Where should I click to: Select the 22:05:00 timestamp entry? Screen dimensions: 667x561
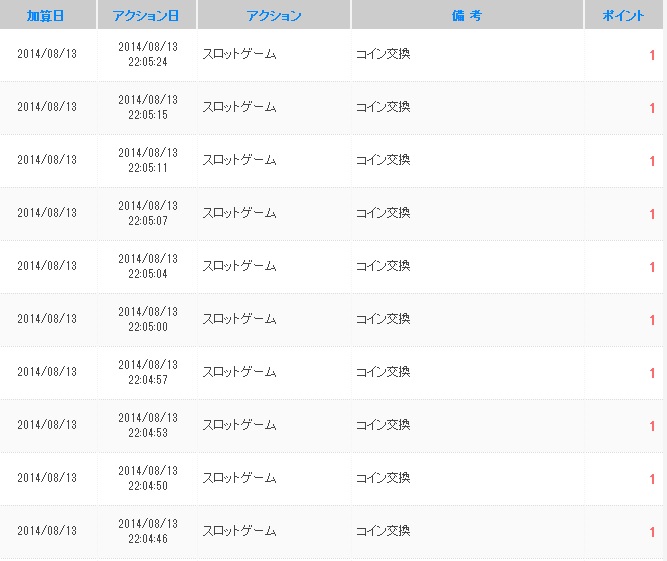click(x=148, y=326)
